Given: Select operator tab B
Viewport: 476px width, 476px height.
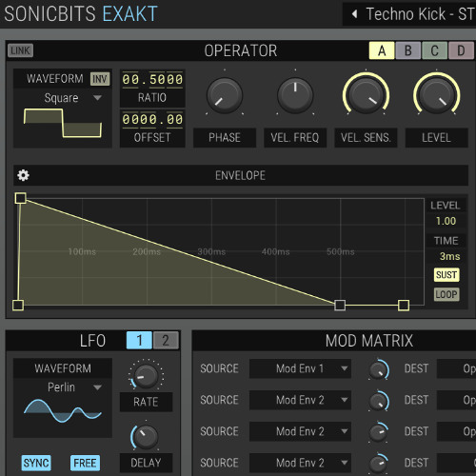Looking at the screenshot, I should (x=408, y=50).
